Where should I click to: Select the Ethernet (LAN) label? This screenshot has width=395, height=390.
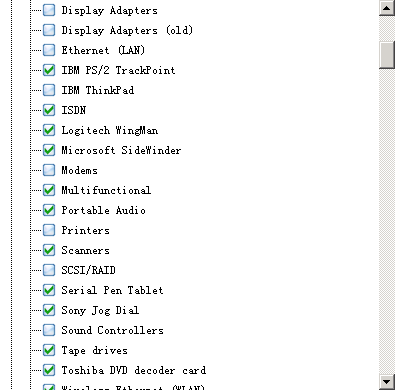[103, 50]
